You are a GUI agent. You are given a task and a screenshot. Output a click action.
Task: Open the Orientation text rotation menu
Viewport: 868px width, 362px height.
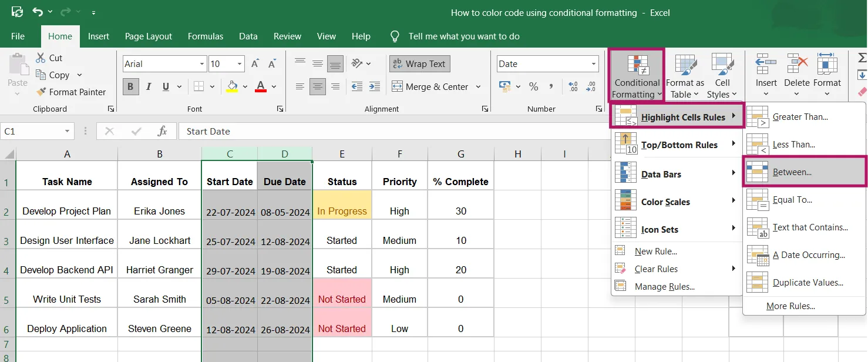pyautogui.click(x=361, y=63)
